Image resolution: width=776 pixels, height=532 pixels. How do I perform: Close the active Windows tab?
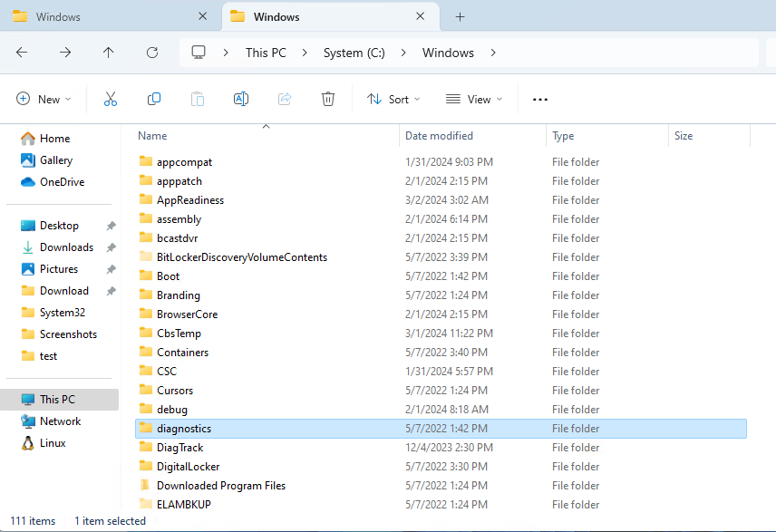coord(420,16)
